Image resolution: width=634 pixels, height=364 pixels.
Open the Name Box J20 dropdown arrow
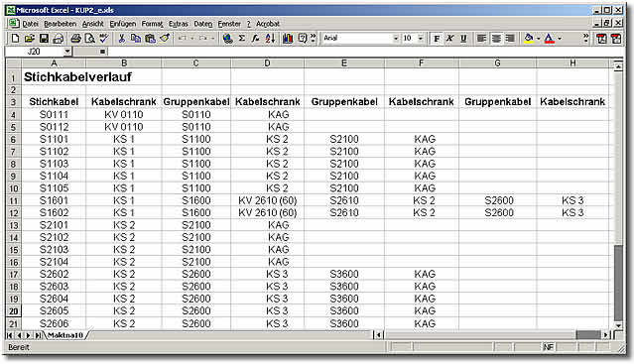(x=67, y=52)
